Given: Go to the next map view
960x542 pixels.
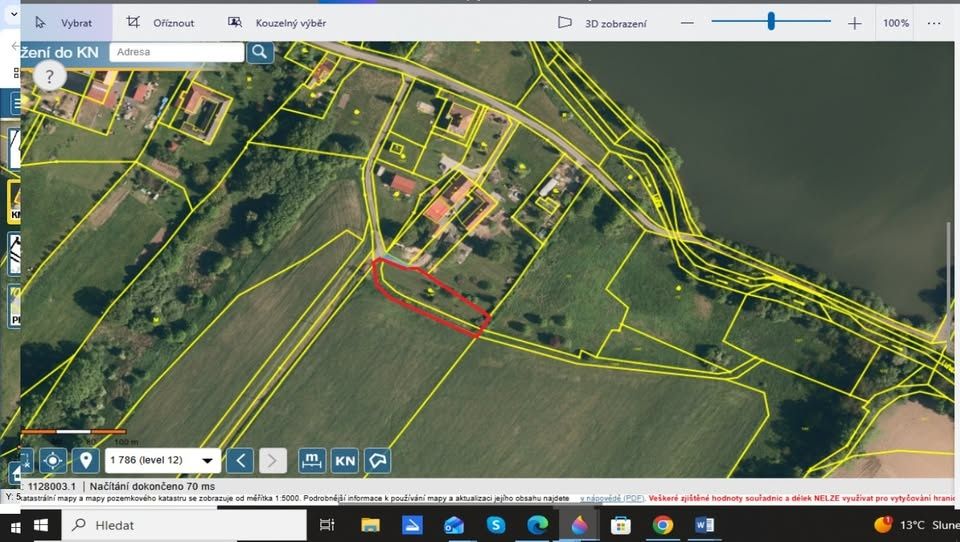Looking at the screenshot, I should pos(272,461).
